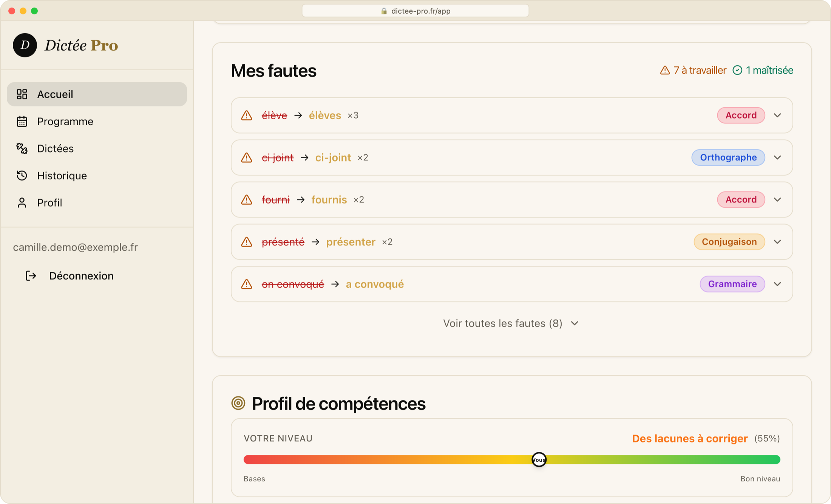The image size is (831, 504).
Task: Click the 1 maîtrisée counter
Action: (x=763, y=70)
